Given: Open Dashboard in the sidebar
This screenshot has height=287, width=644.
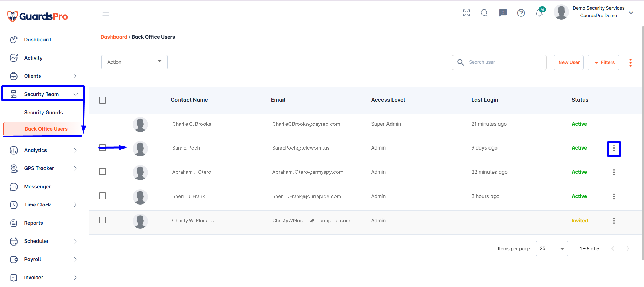Looking at the screenshot, I should (37, 40).
